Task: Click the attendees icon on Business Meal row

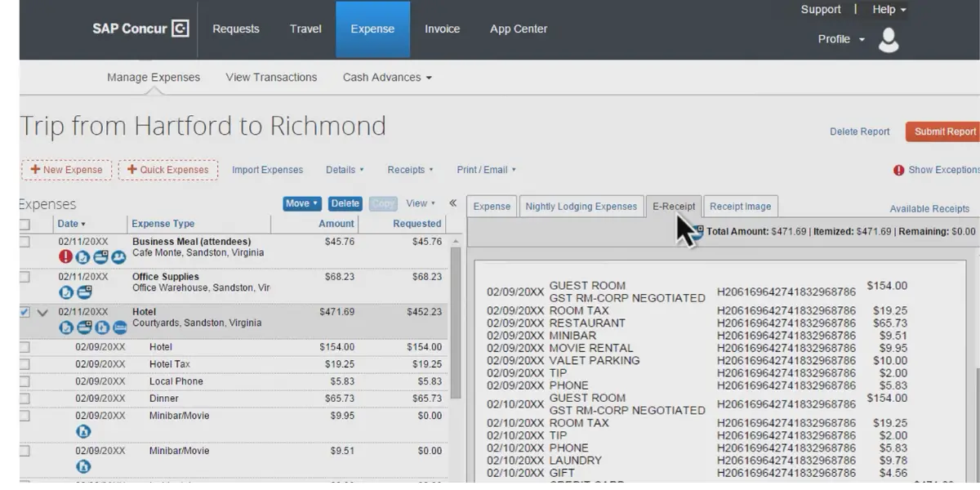Action: (x=118, y=256)
